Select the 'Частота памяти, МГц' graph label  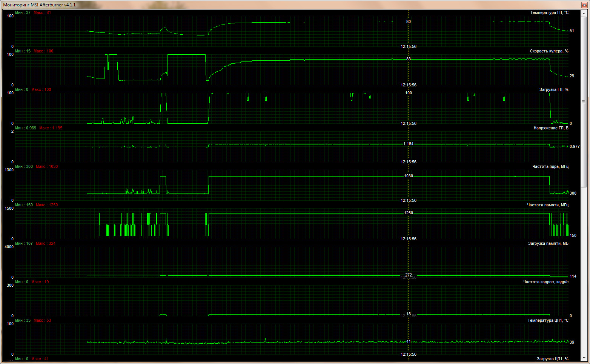click(548, 205)
